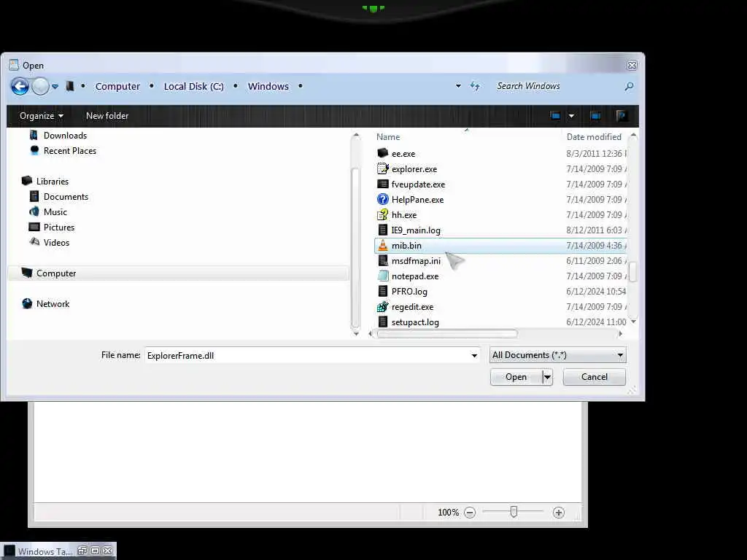Select the notepad.exe file icon

point(382,276)
